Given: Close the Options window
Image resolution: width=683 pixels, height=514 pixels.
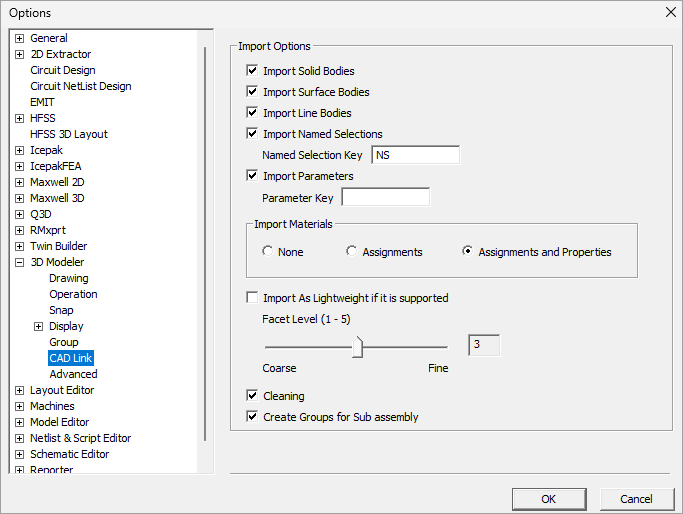Looking at the screenshot, I should 671,12.
